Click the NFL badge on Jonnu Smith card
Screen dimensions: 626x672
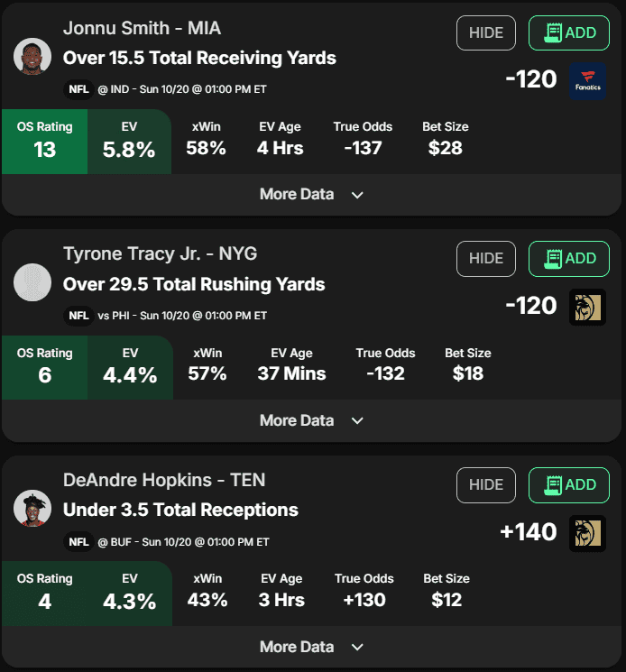click(x=78, y=89)
